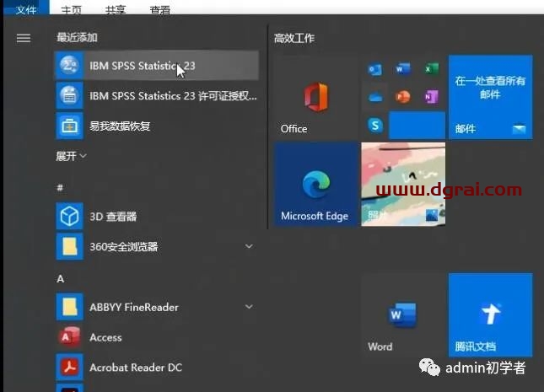The image size is (544, 392).
Task: Switch to the 共享 ribbon tab
Action: [116, 10]
